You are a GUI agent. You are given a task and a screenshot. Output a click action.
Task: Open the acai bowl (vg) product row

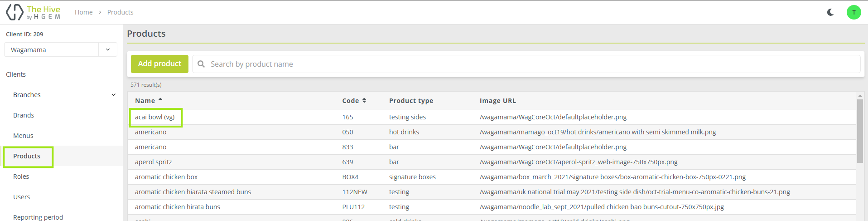[x=155, y=117]
